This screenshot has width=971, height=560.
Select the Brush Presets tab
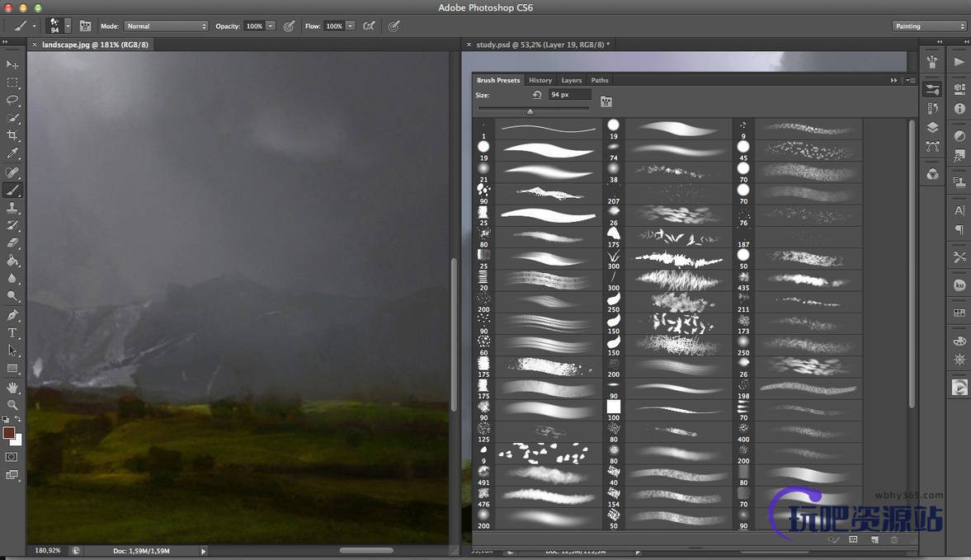click(498, 81)
